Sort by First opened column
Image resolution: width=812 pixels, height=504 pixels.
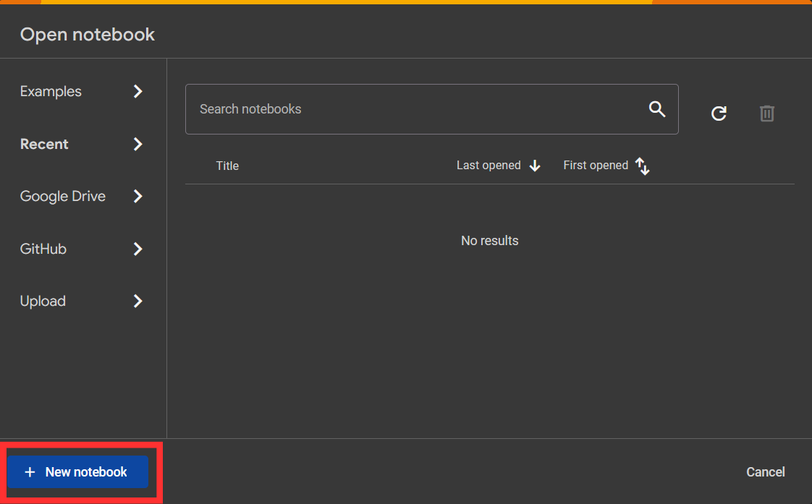[x=596, y=166]
